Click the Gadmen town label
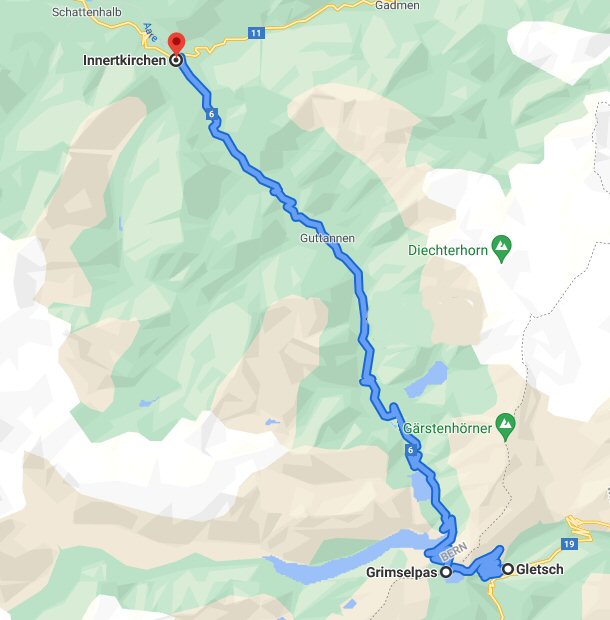 pyautogui.click(x=397, y=5)
